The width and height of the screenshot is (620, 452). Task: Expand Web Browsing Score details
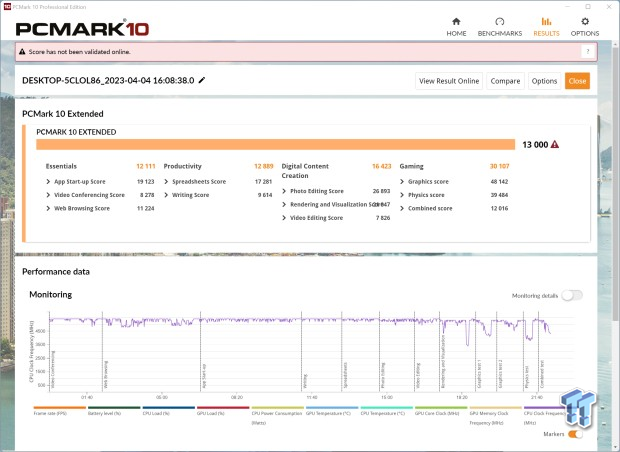[48, 208]
